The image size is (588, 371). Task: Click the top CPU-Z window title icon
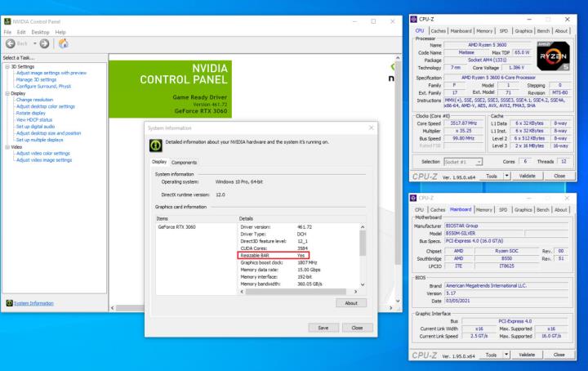tap(413, 19)
